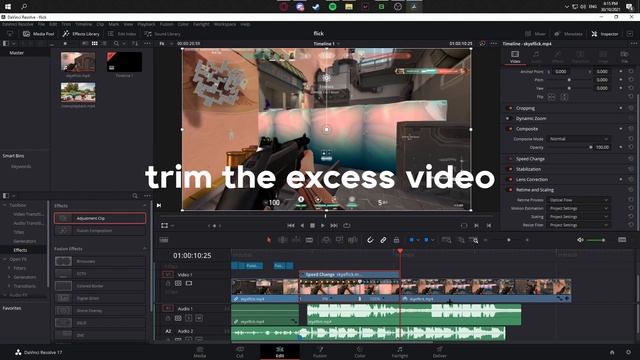The width and height of the screenshot is (640, 360).
Task: Switch media pool to thumbnail grid view
Action: point(95,43)
